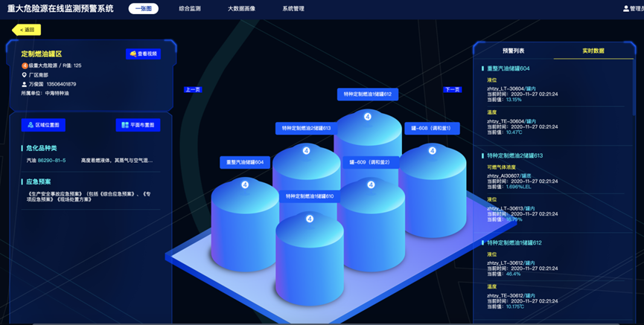
Task: Click the level badge on tank 610
Action: [310, 219]
